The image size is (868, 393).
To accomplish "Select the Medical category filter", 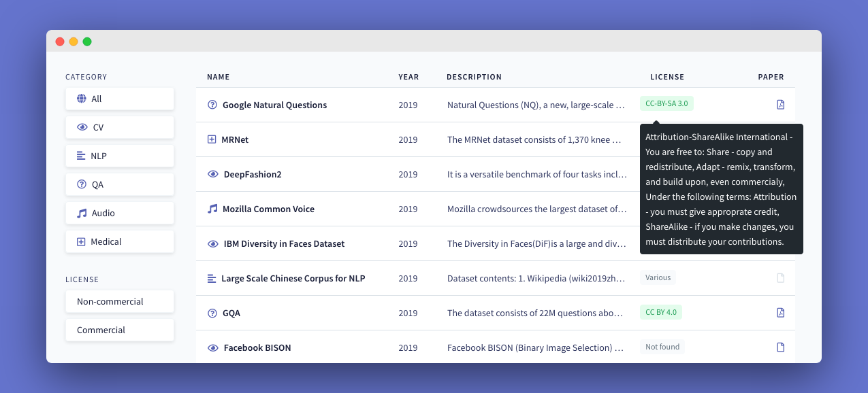I will click(x=120, y=241).
